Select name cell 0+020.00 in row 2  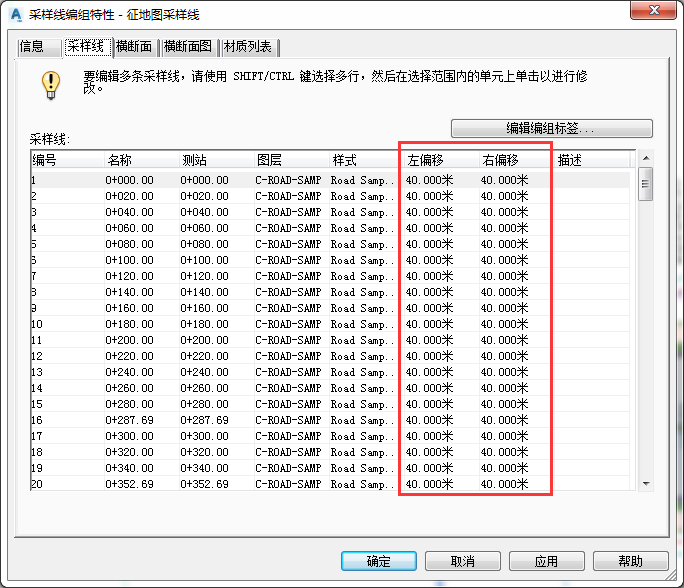click(x=130, y=196)
